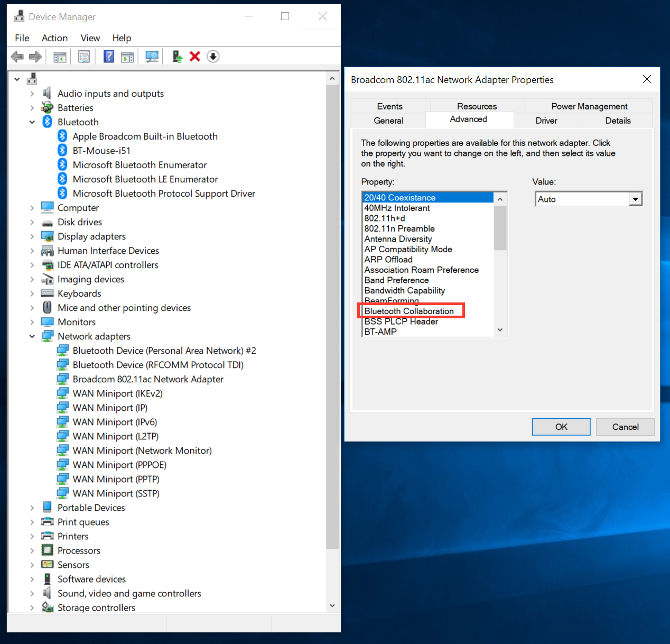670x644 pixels.
Task: Open Help using the blue question mark icon
Action: (x=108, y=56)
